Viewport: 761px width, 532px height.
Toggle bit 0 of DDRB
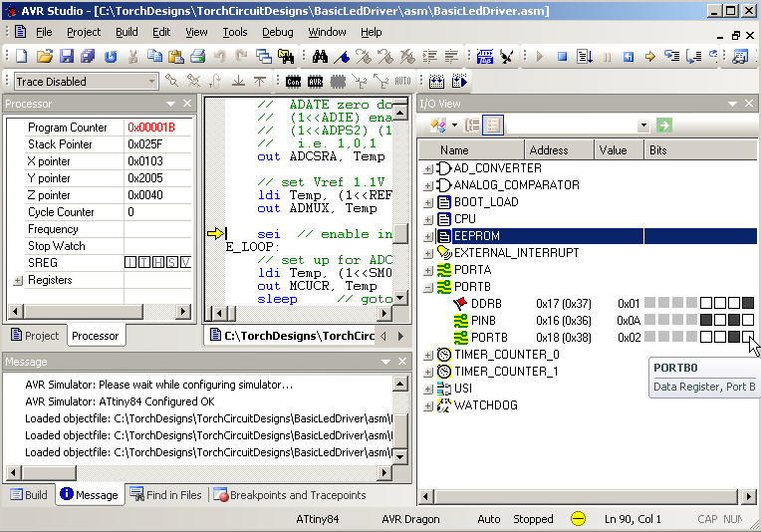click(748, 304)
